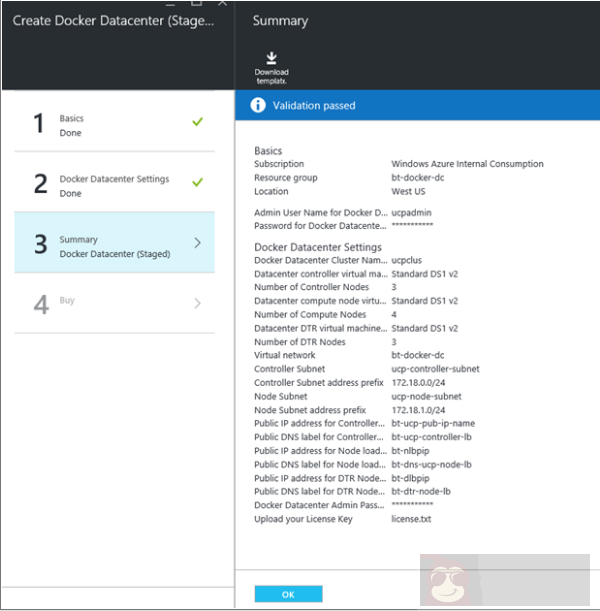Click the Validation passed banner text
The width and height of the screenshot is (600, 611).
tap(316, 105)
